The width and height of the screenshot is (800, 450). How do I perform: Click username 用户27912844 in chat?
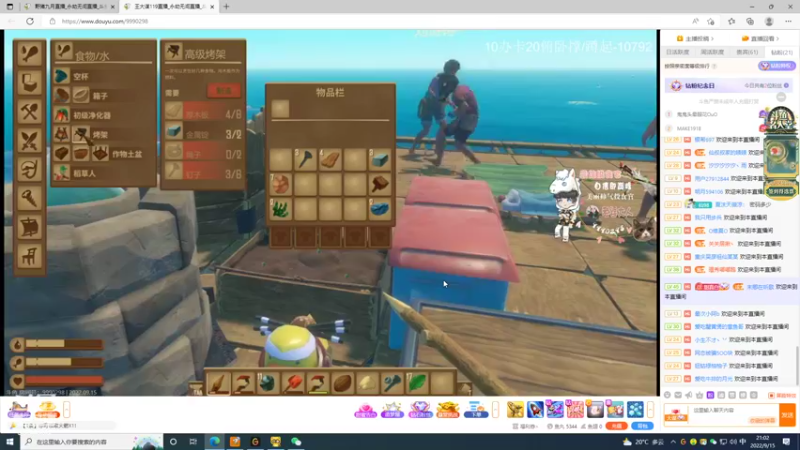coord(711,179)
